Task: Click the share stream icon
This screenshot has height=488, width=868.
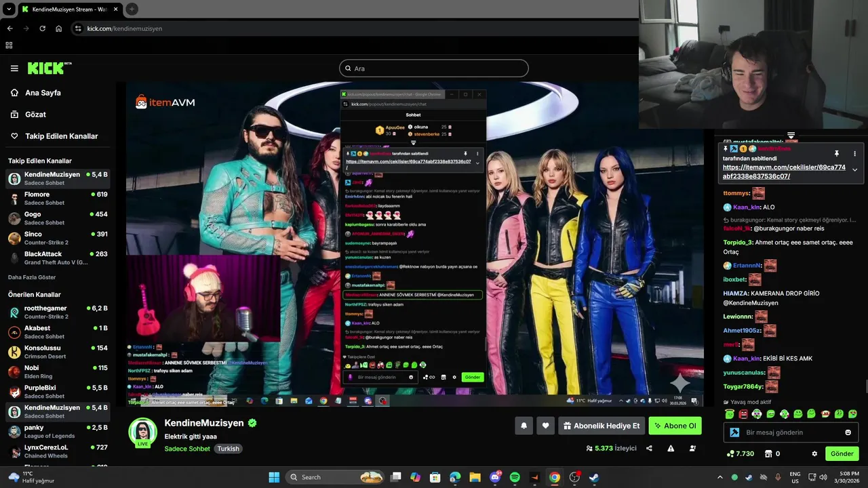Action: click(649, 448)
